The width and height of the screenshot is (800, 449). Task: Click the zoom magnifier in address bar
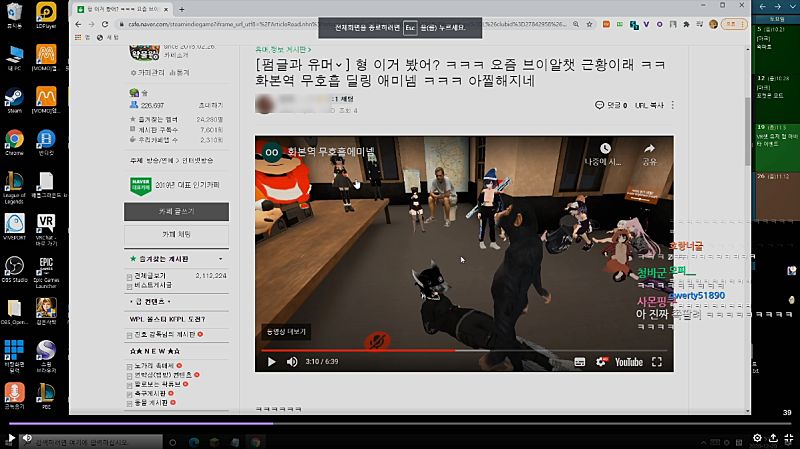(x=576, y=24)
